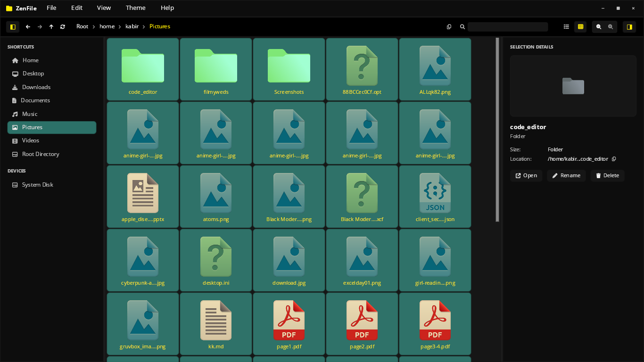The height and width of the screenshot is (362, 644).
Task: Go forward with the right arrow
Action: [x=40, y=27]
